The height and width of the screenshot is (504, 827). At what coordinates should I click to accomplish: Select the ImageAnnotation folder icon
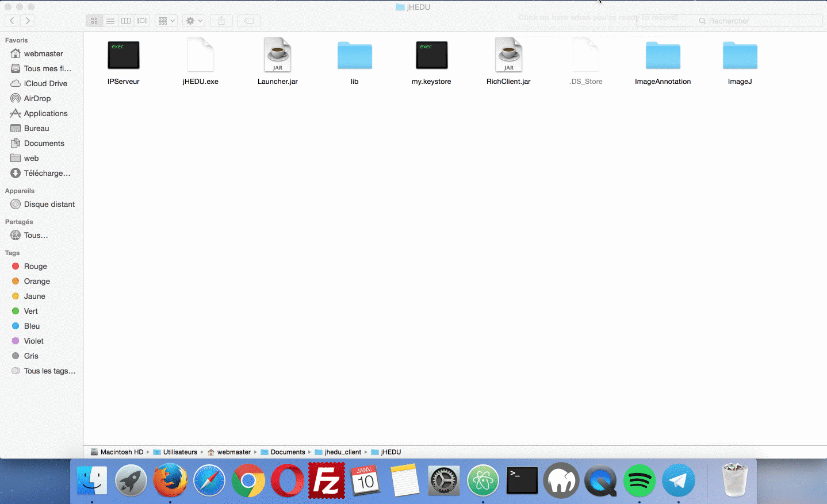[x=663, y=55]
